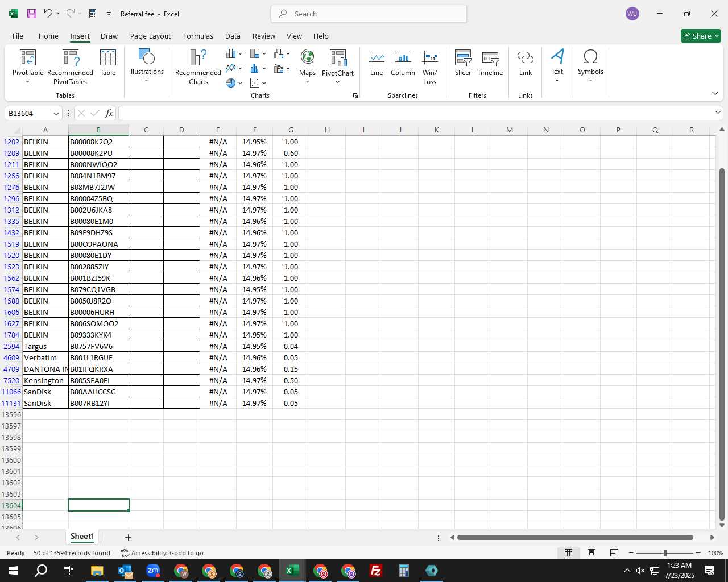Switch to the Formulas tab
Screen dimensions: 728x582
click(x=198, y=36)
